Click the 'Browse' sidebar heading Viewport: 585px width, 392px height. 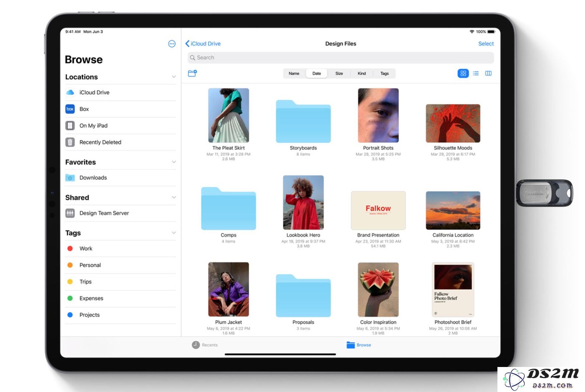pos(84,60)
